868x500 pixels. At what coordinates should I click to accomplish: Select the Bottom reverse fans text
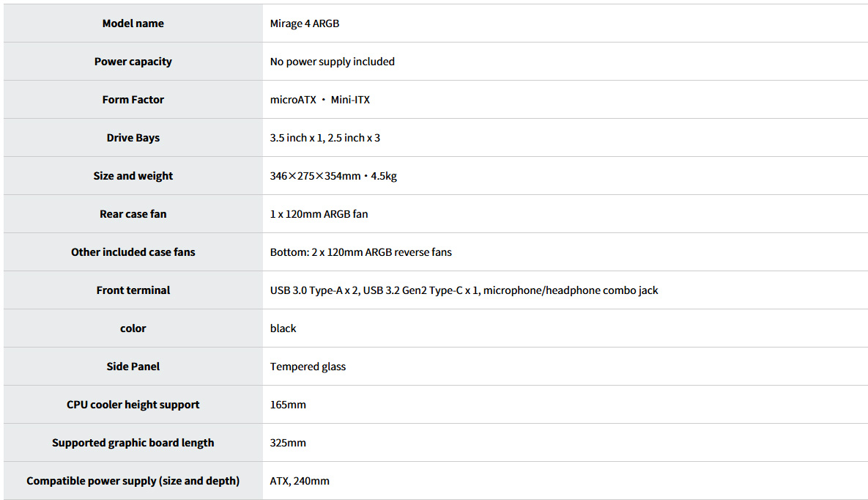tap(361, 252)
